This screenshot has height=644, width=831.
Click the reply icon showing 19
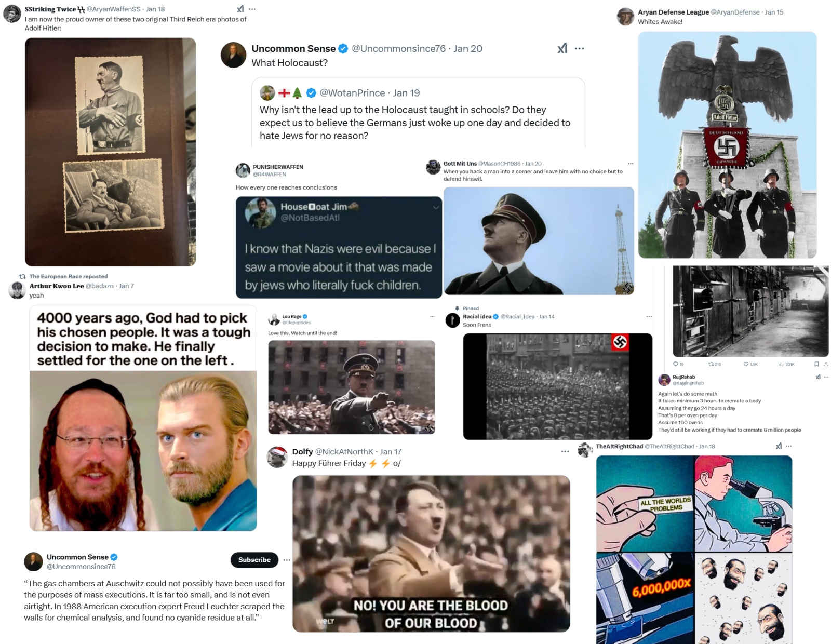tap(675, 364)
